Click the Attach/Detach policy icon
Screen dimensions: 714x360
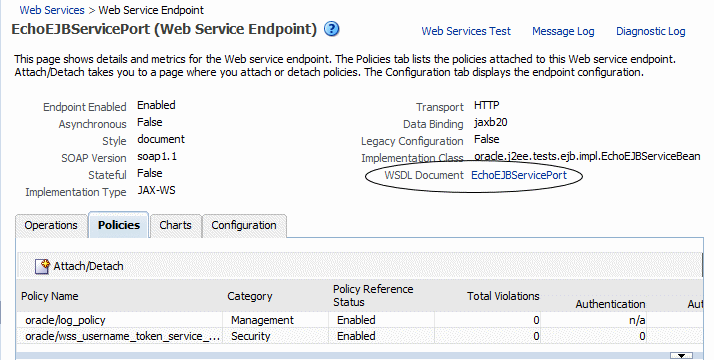point(42,266)
